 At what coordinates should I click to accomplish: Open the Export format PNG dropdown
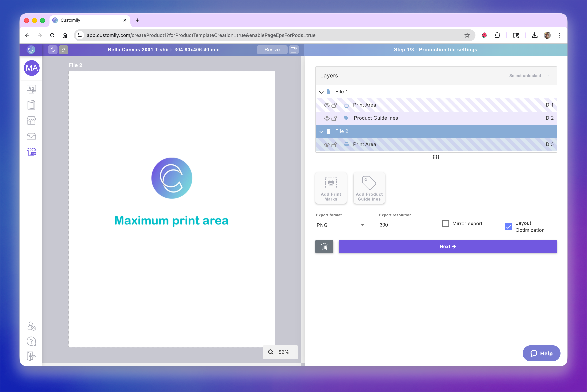[341, 225]
